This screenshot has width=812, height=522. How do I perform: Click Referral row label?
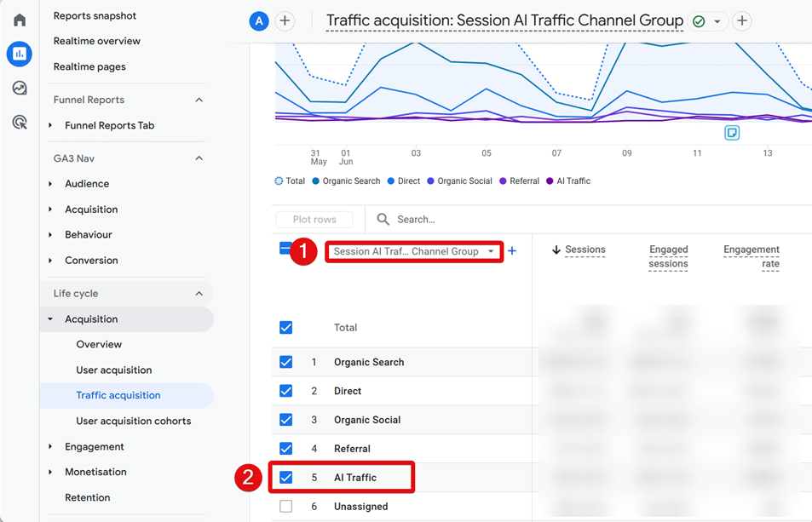tap(352, 449)
